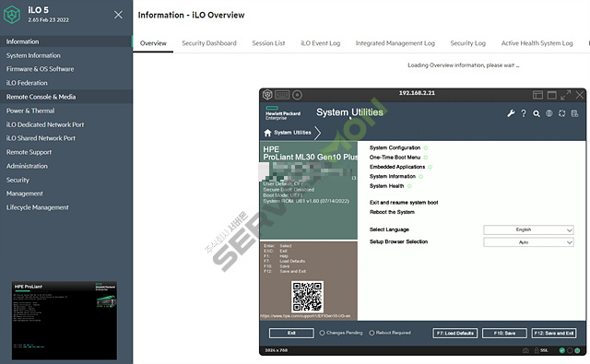Open Information in the sidebar
Viewport: 590px width, 364px height.
point(65,41)
